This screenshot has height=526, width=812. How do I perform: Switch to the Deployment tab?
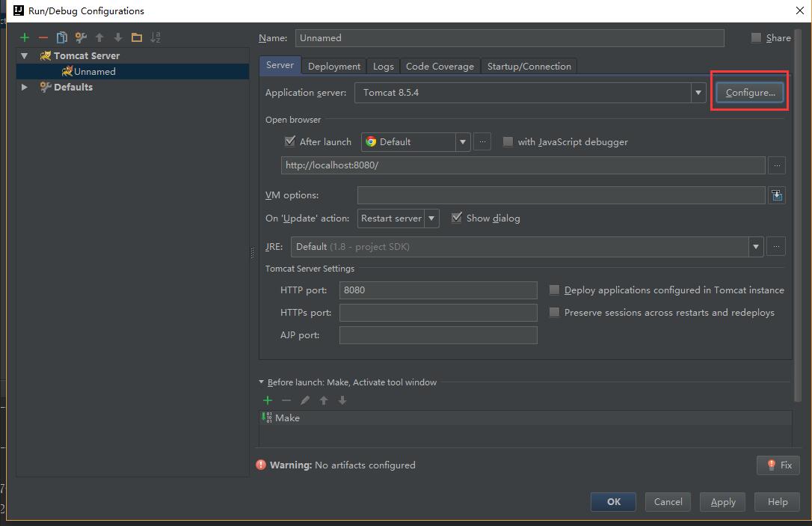coord(334,67)
